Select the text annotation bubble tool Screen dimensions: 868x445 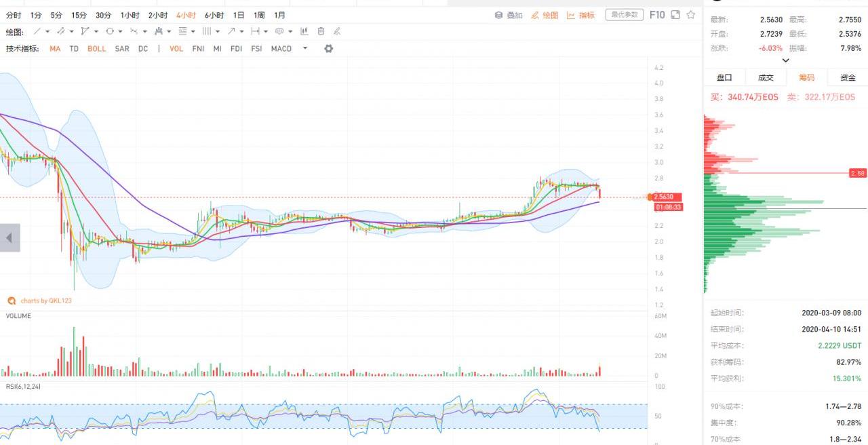pyautogui.click(x=279, y=31)
